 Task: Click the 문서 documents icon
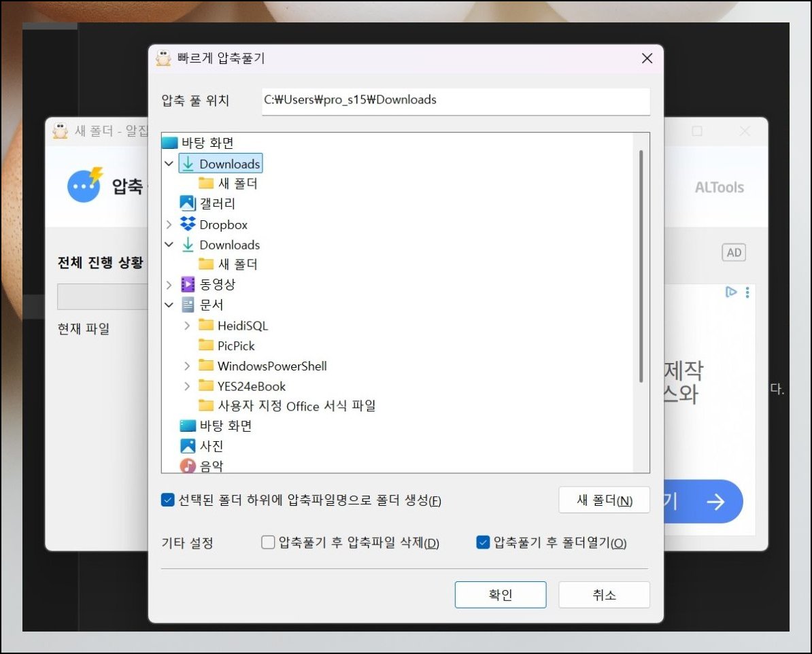point(188,305)
